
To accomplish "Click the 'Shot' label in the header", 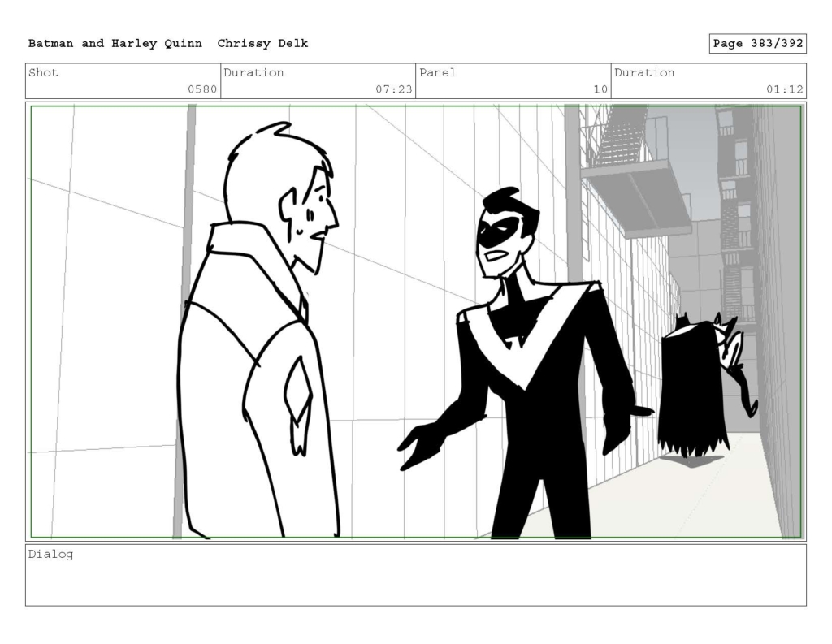I will [43, 72].
